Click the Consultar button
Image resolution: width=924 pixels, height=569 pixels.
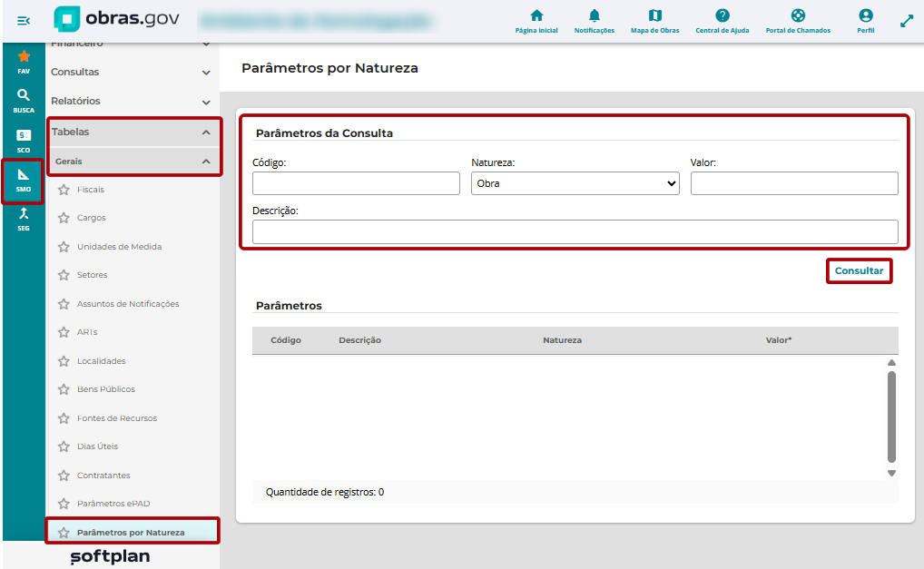(x=860, y=271)
